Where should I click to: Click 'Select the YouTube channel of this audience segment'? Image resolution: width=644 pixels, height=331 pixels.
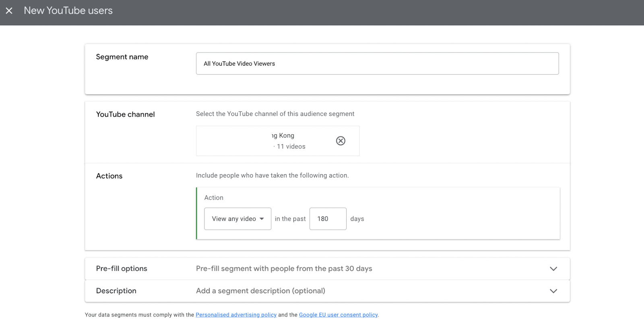pos(275,114)
